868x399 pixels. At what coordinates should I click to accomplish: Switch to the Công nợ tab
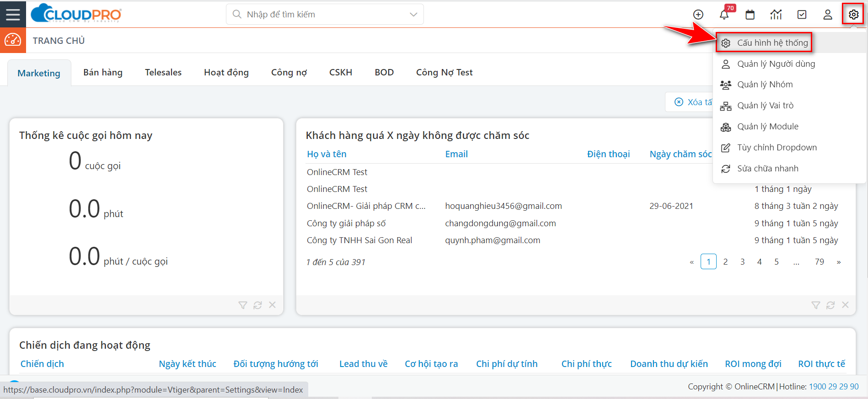(x=289, y=72)
